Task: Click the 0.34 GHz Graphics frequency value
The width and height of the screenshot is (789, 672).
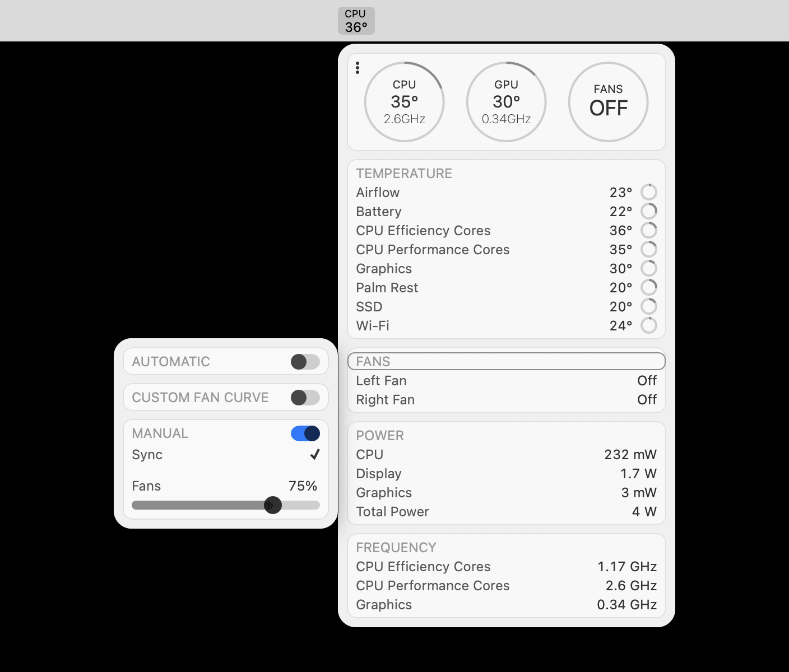Action: tap(627, 605)
